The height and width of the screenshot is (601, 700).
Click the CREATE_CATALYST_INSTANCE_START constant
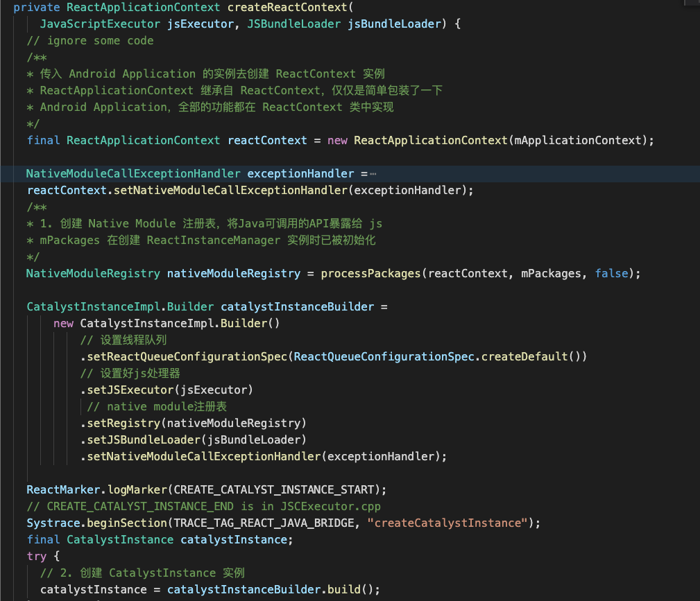(x=274, y=490)
